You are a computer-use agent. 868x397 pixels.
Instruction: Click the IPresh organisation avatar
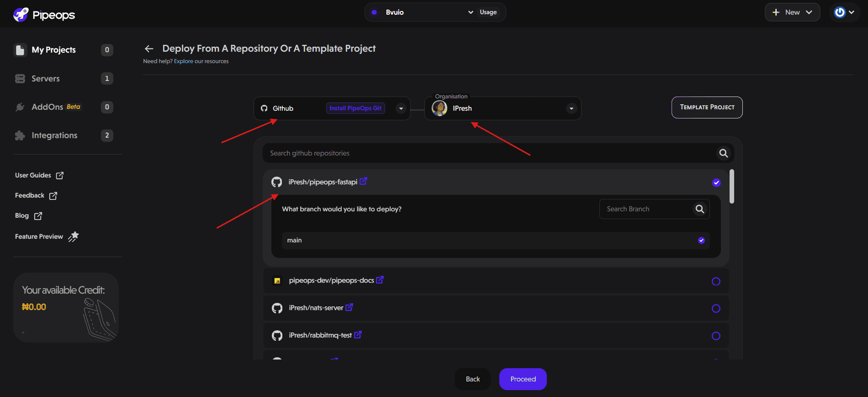[x=439, y=108]
